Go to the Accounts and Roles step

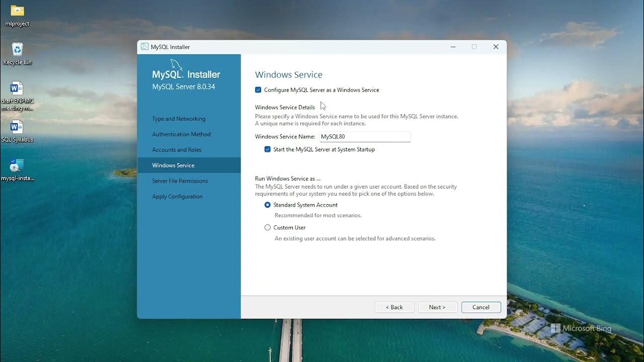click(x=177, y=150)
